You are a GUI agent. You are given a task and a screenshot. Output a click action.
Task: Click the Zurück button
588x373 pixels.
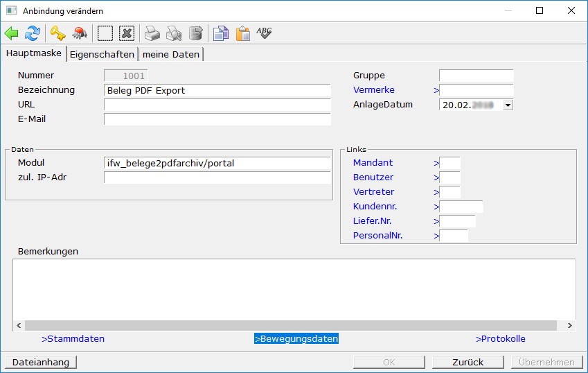click(469, 362)
